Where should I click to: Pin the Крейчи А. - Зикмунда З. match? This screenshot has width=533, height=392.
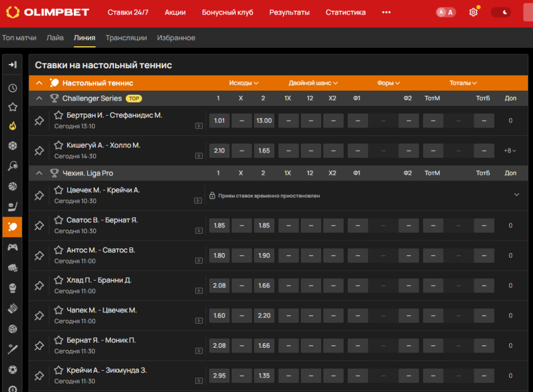pyautogui.click(x=39, y=376)
